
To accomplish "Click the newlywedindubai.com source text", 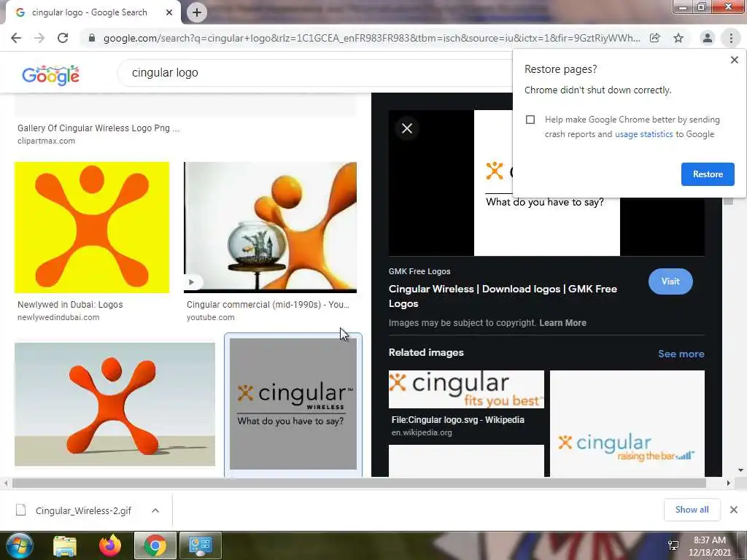I will click(x=58, y=317).
